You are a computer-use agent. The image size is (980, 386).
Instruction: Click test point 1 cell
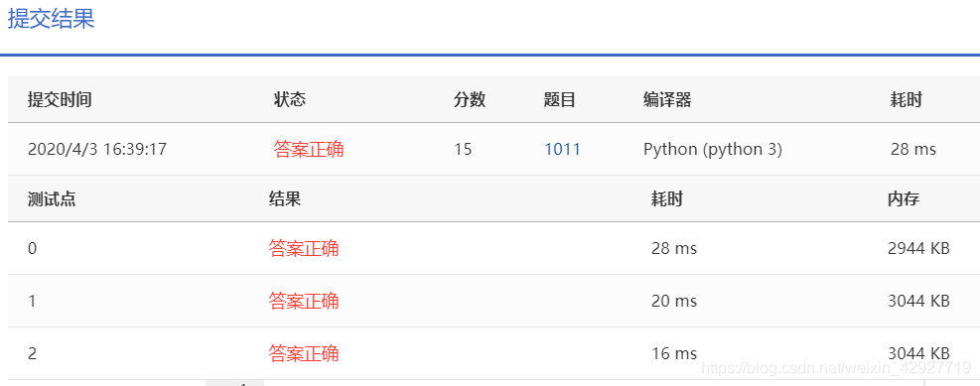pyautogui.click(x=32, y=301)
